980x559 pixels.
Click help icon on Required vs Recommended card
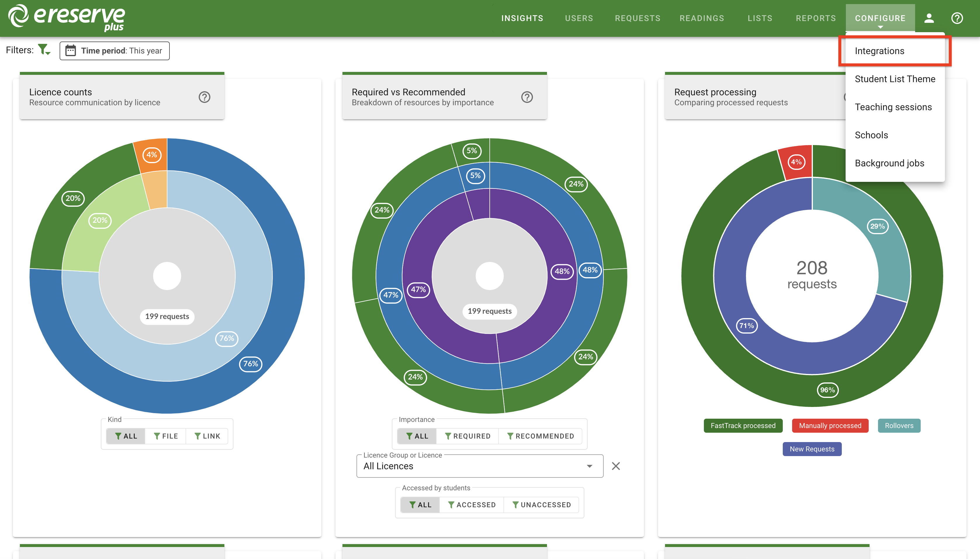pos(527,97)
